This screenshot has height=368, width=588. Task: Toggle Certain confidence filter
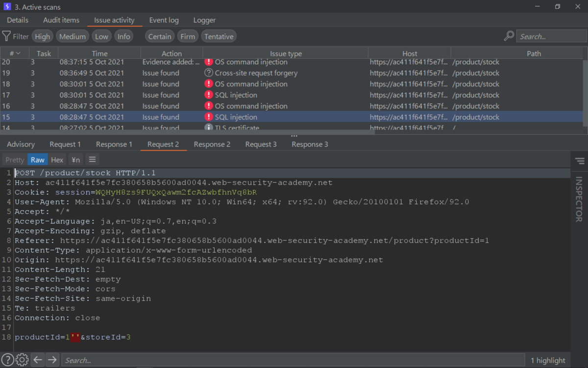click(160, 36)
